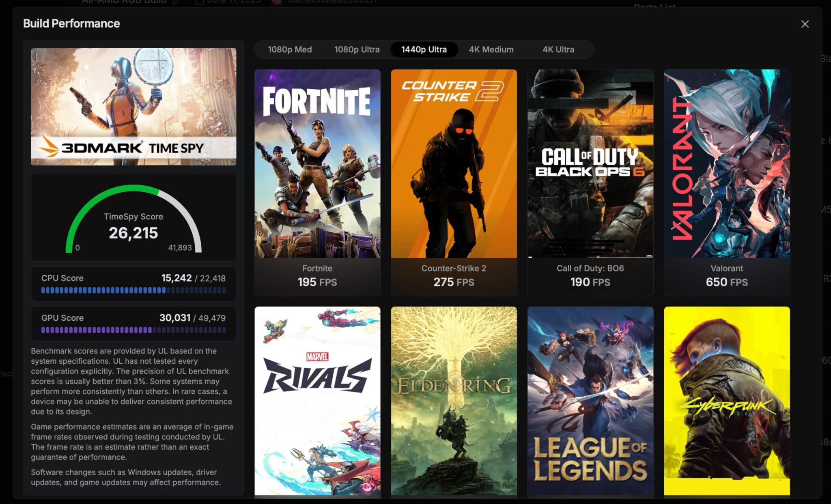
Task: Select the 1080p Ultra tab
Action: (x=357, y=49)
